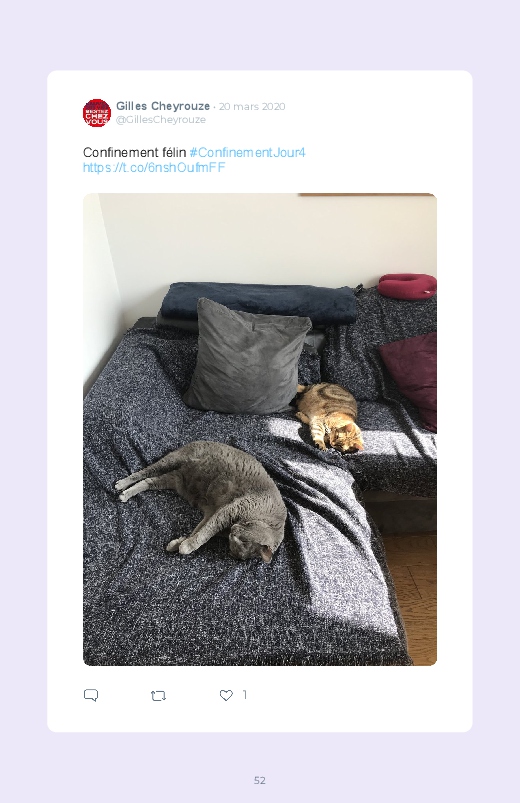Open Gilles Cheyrouze's red profile avatar

click(97, 113)
